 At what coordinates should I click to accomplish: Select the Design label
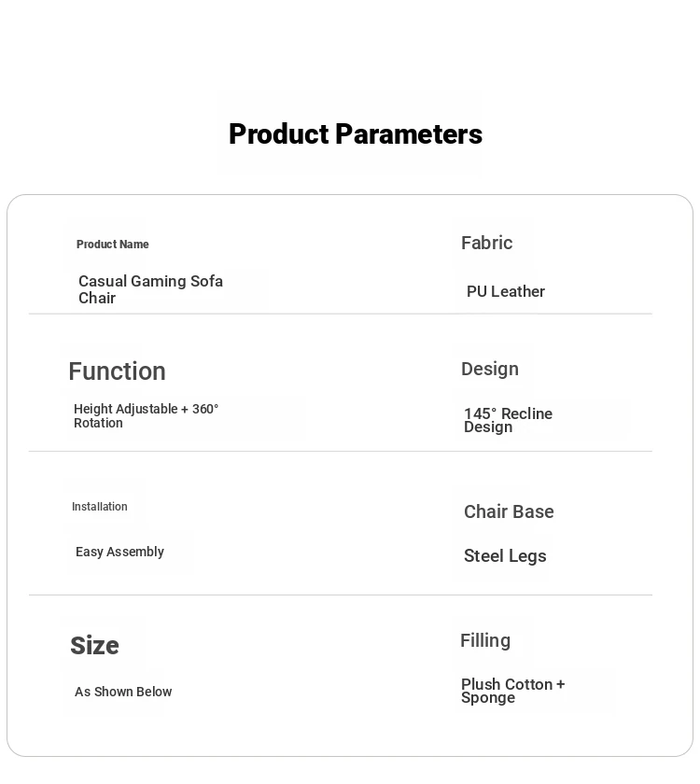(489, 369)
